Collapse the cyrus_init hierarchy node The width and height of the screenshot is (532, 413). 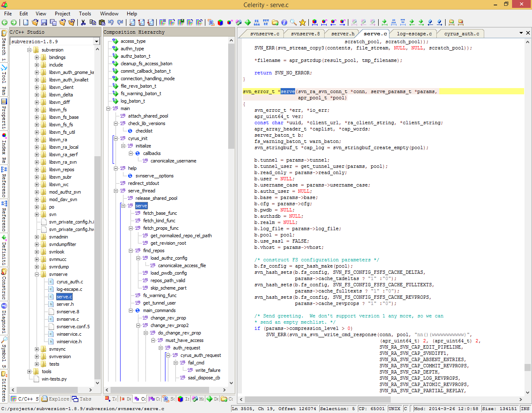coord(116,138)
